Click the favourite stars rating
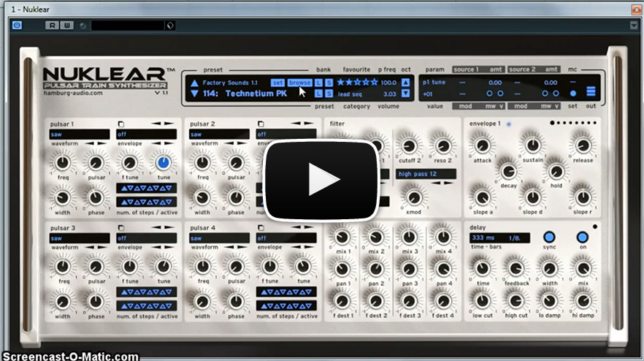This screenshot has width=644, height=361. point(357,83)
